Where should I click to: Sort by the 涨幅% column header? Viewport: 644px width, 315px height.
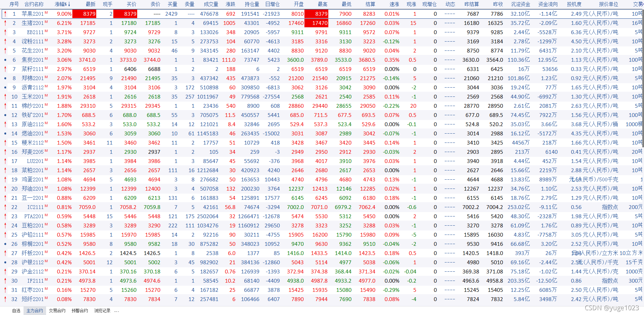(x=62, y=4)
